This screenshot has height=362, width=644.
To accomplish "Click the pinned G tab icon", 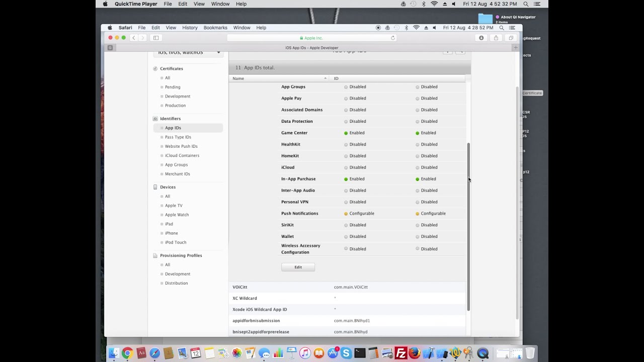I will pyautogui.click(x=110, y=48).
